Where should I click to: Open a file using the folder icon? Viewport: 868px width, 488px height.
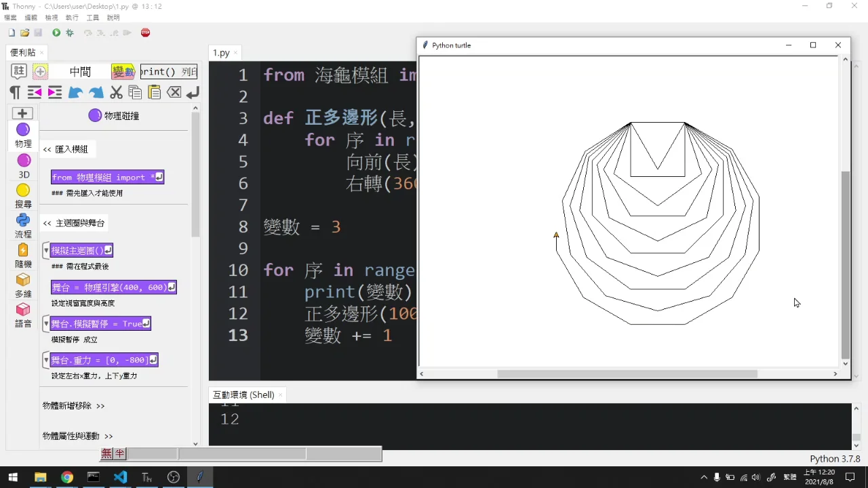coord(25,33)
